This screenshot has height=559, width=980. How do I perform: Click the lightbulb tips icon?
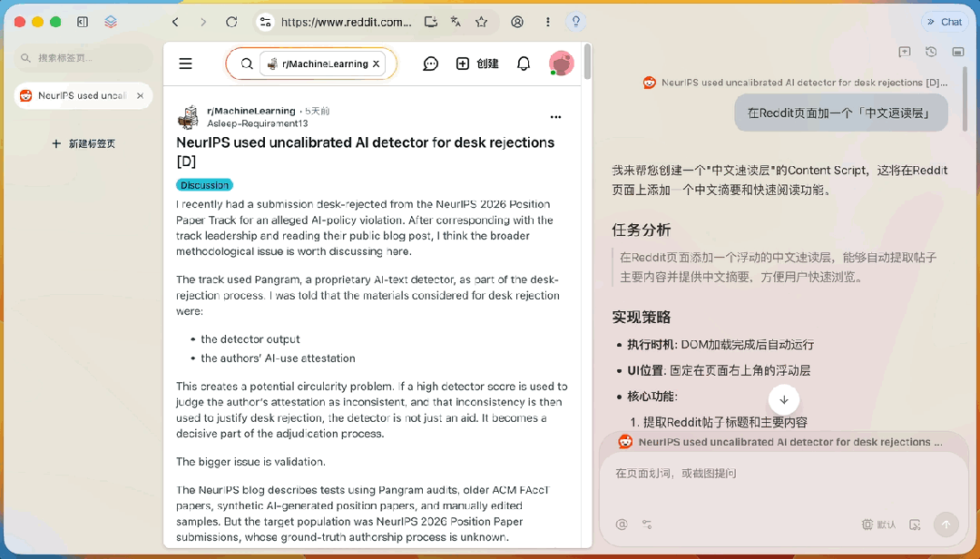click(575, 22)
